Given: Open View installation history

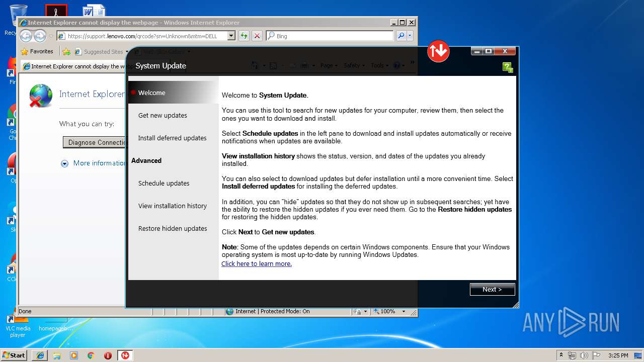Looking at the screenshot, I should coord(174,206).
